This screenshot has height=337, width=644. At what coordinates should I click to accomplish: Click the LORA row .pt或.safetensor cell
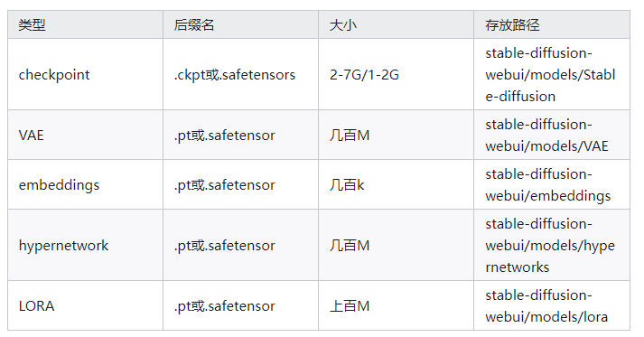[x=240, y=305]
